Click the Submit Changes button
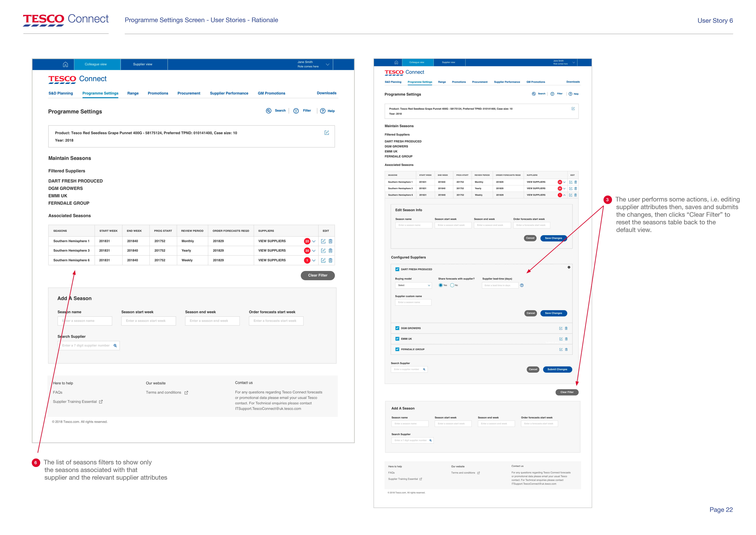The height and width of the screenshot is (535, 756). [557, 369]
